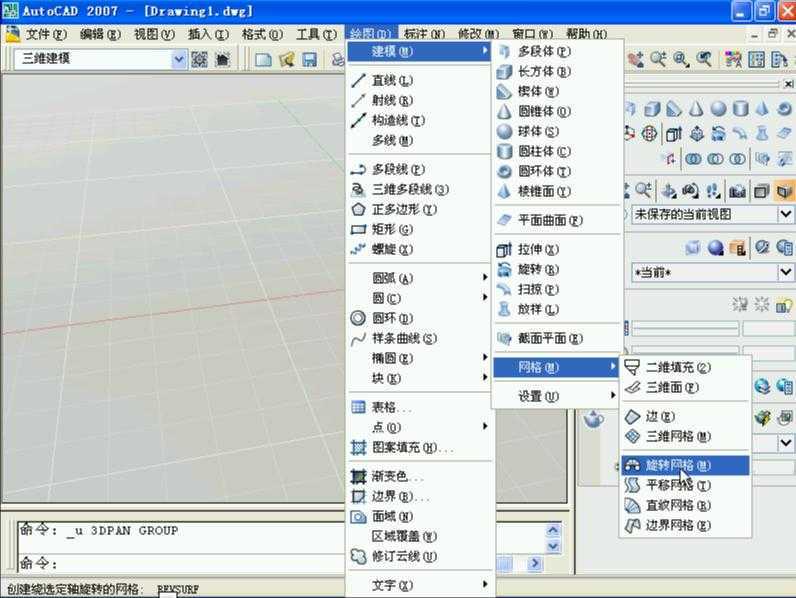796x598 pixels.
Task: Choose 平面曲面 (F) planar surface
Action: coord(556,220)
